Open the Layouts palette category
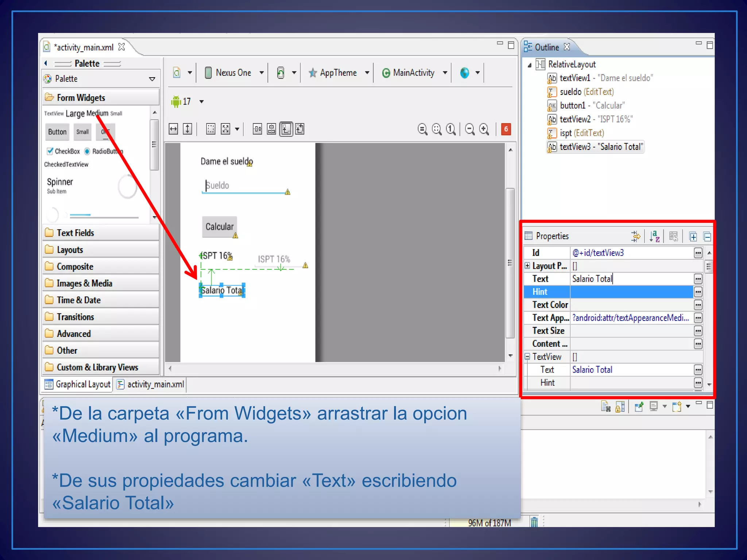Viewport: 747px width, 560px height. tap(101, 250)
